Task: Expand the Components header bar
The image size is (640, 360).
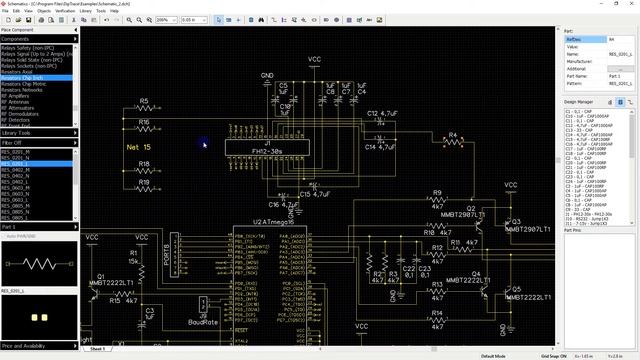Action: [x=39, y=39]
